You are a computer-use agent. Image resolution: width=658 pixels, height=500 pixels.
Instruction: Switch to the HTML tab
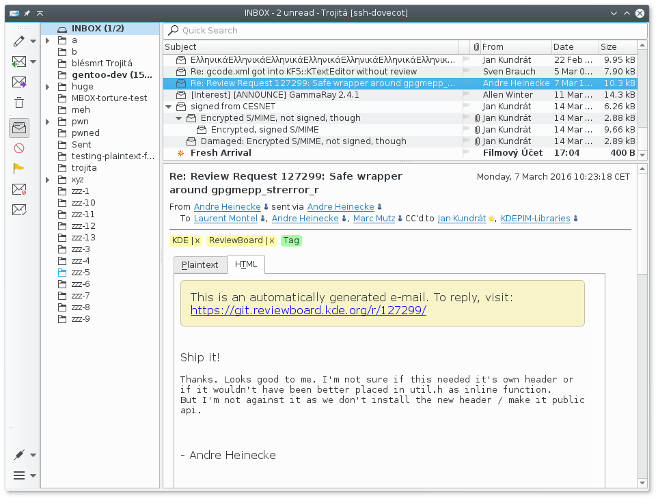[246, 265]
